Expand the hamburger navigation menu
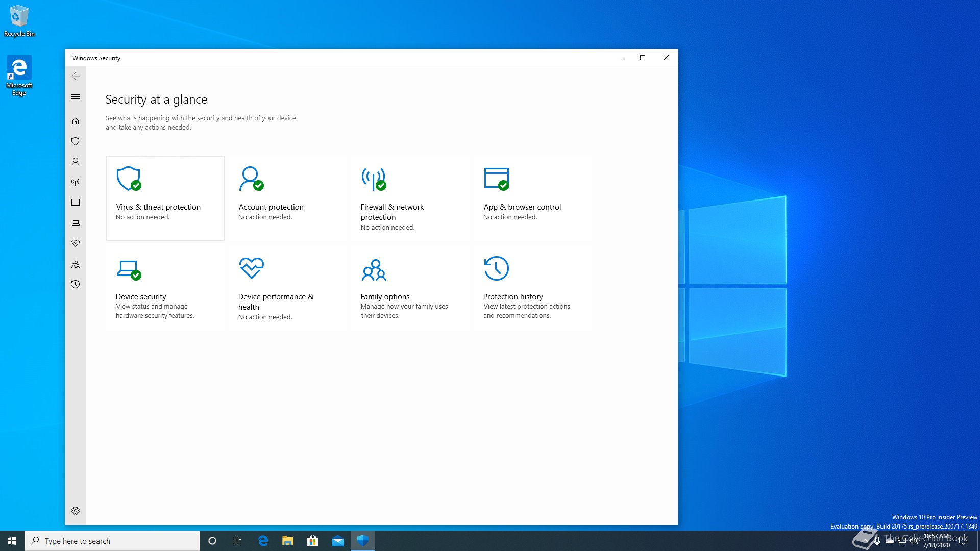Viewport: 980px width, 551px height. point(76,97)
